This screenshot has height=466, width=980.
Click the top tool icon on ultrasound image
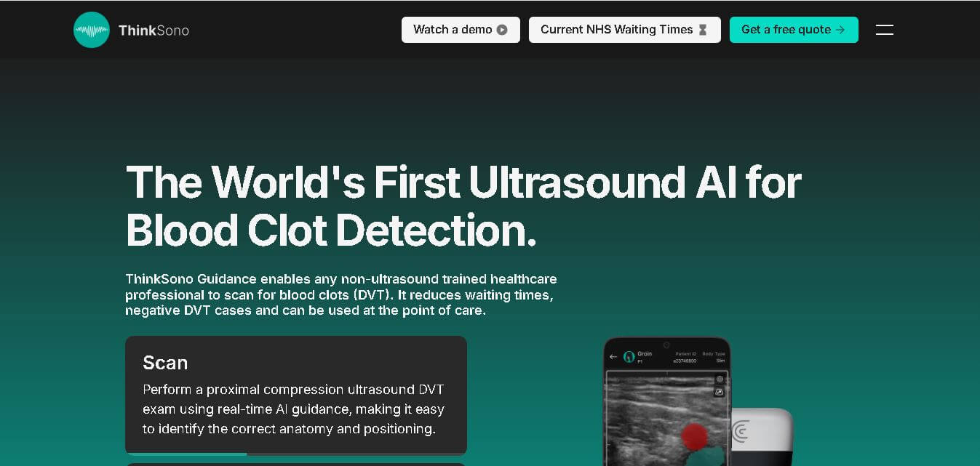720,379
